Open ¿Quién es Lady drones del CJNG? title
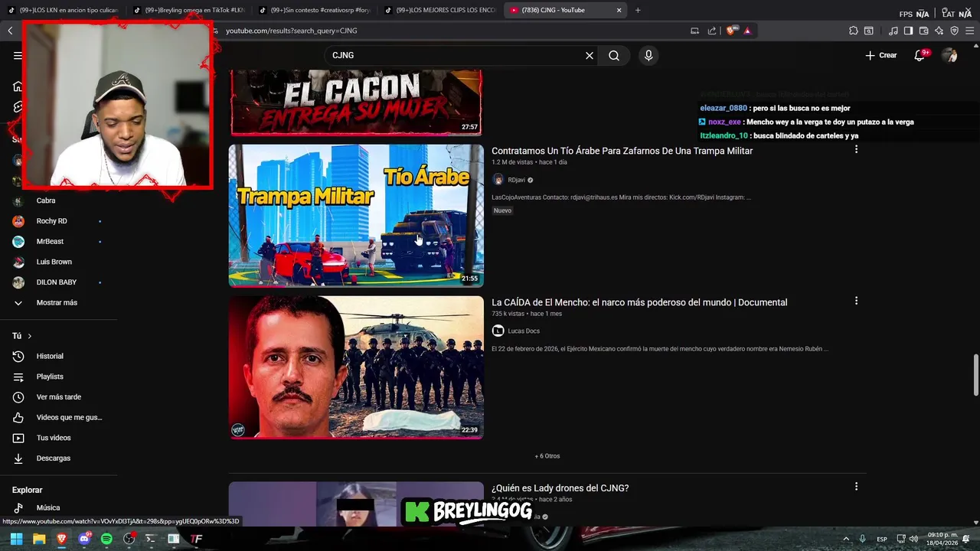980x551 pixels. coord(560,488)
